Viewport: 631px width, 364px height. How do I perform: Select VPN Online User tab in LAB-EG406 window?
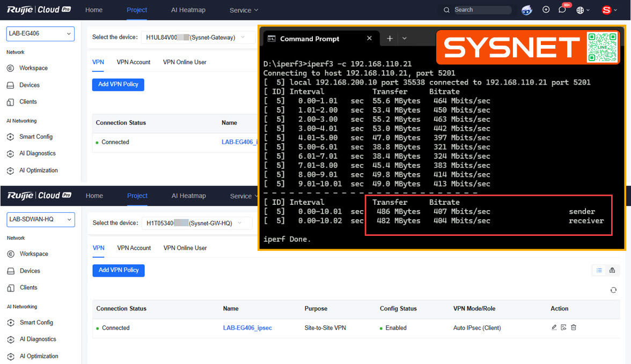185,62
